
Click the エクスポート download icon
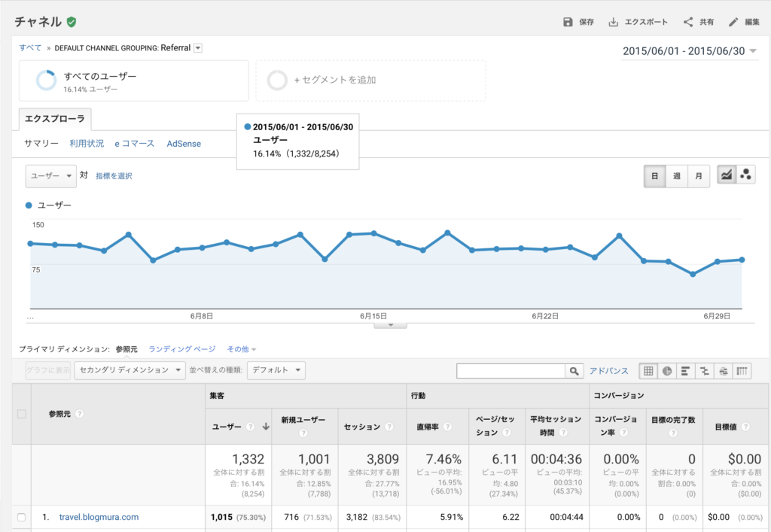pos(613,22)
